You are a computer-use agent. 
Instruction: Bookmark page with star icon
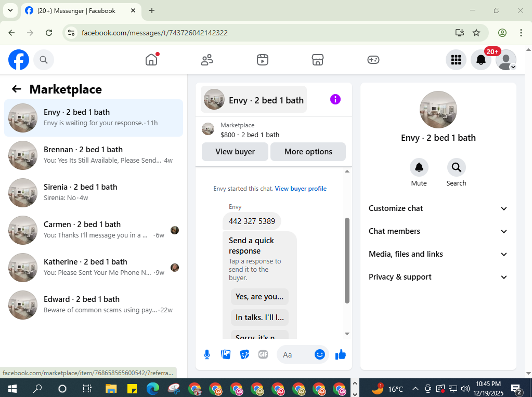(x=476, y=33)
